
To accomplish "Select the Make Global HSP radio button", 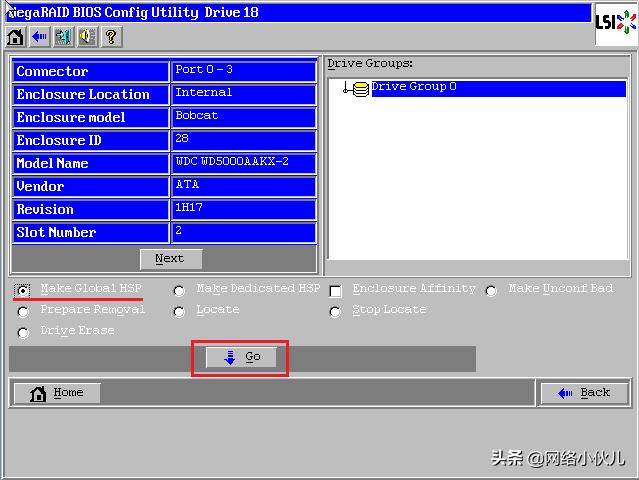I will 23,291.
